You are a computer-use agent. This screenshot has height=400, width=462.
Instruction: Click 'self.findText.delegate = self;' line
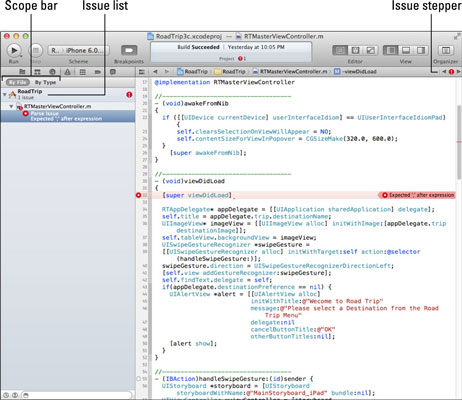point(217,280)
